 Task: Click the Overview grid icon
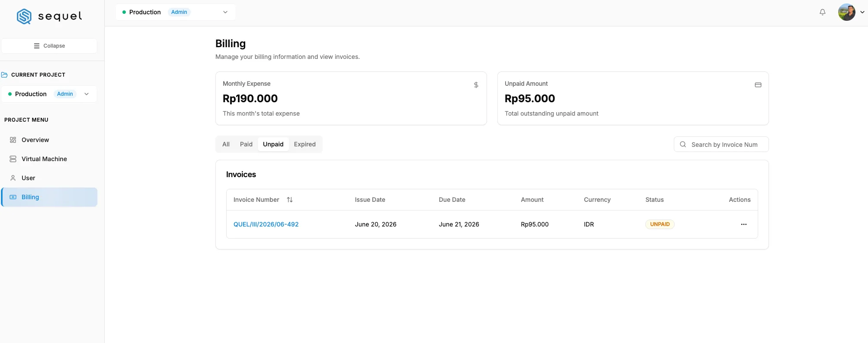(x=13, y=140)
